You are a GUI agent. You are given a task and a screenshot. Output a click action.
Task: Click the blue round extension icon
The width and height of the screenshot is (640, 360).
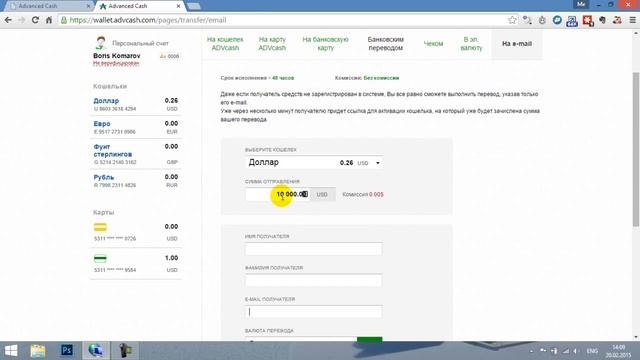point(557,20)
